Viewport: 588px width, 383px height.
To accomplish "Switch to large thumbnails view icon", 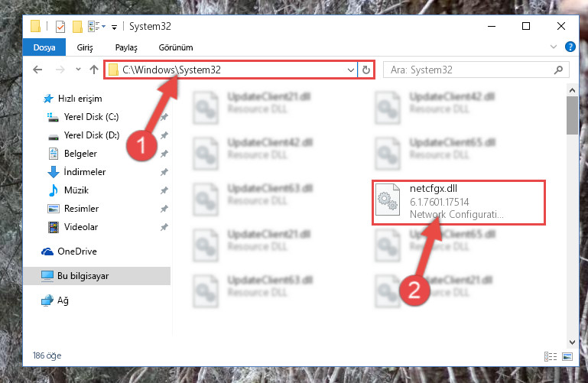I will pyautogui.click(x=567, y=356).
